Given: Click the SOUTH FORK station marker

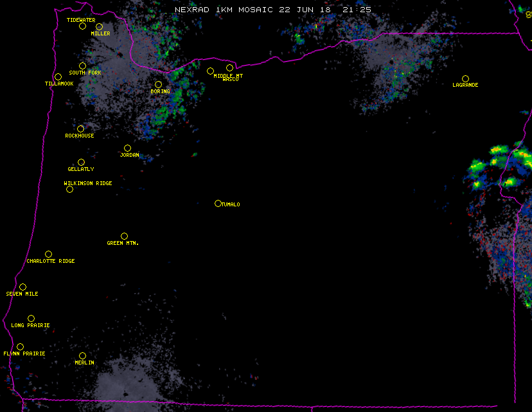Looking at the screenshot, I should click(82, 66).
